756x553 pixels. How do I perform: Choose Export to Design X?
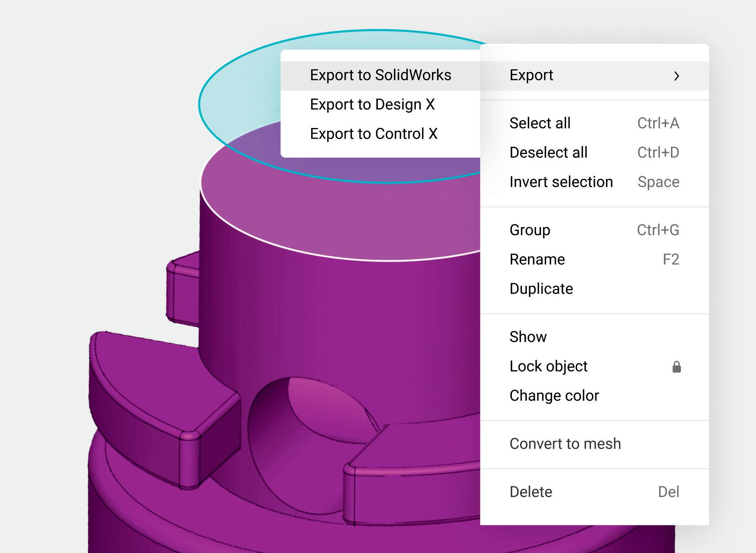point(372,104)
